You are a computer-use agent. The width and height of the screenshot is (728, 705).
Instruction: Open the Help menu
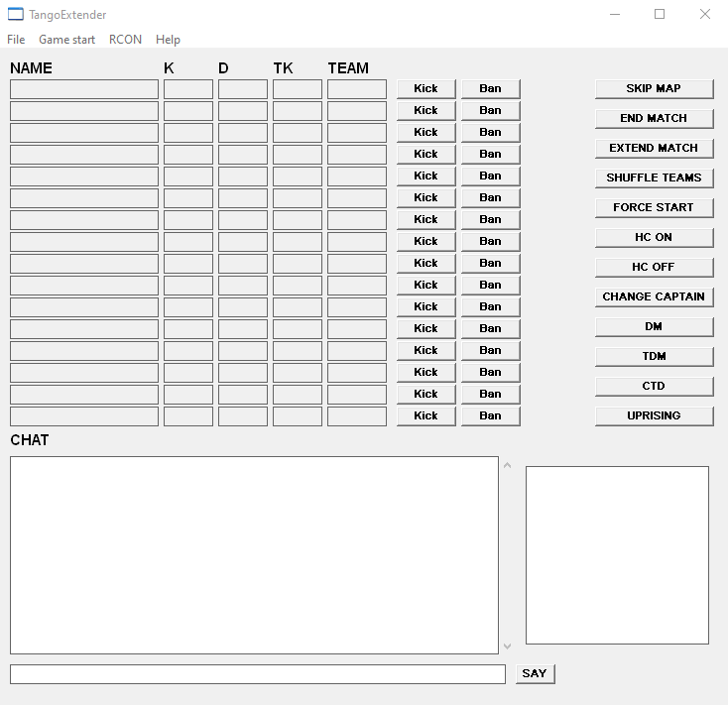point(168,40)
